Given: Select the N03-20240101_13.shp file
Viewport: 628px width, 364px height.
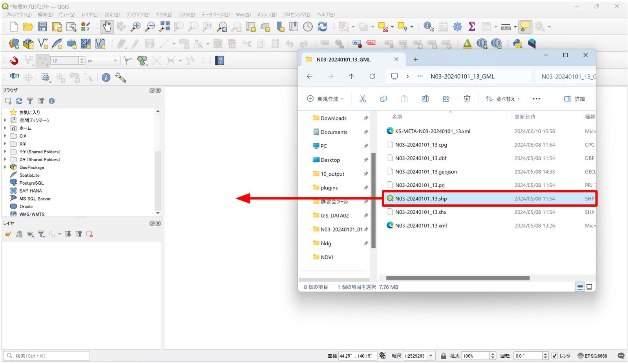Looking at the screenshot, I should 489,198.
